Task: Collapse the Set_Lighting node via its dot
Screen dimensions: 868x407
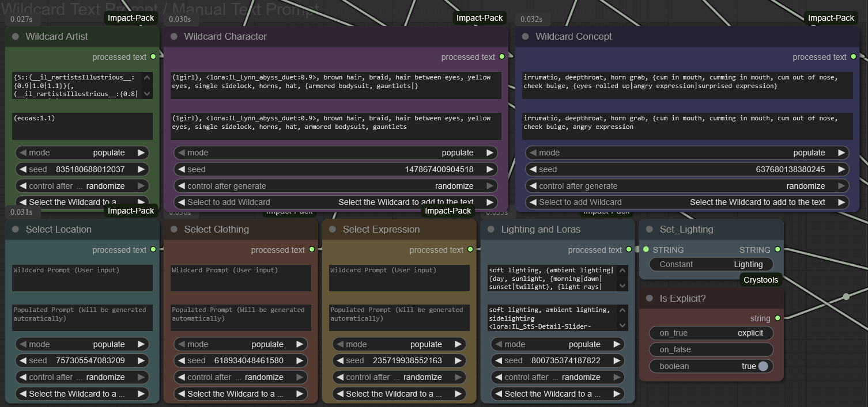Action: pyautogui.click(x=650, y=229)
